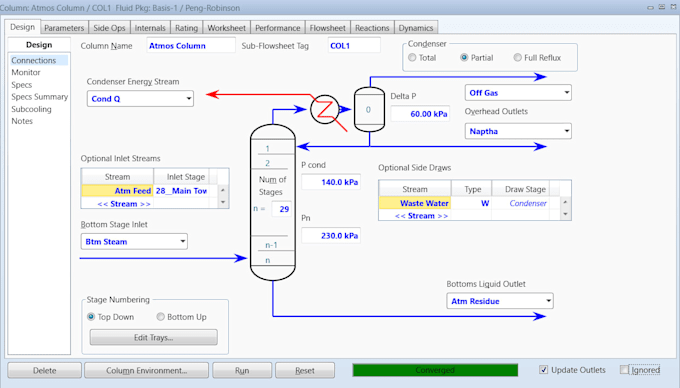
Task: Switch to the Performance tab
Action: click(278, 28)
